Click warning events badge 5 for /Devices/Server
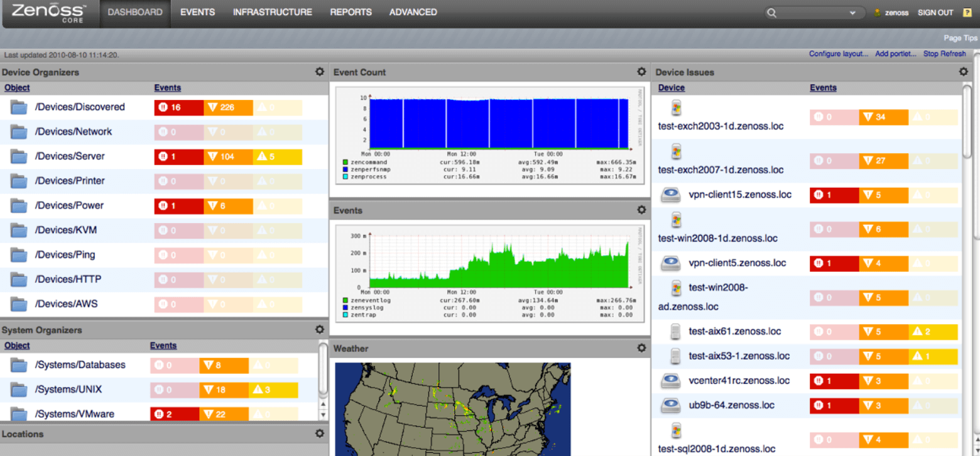This screenshot has height=456, width=980. tap(278, 156)
